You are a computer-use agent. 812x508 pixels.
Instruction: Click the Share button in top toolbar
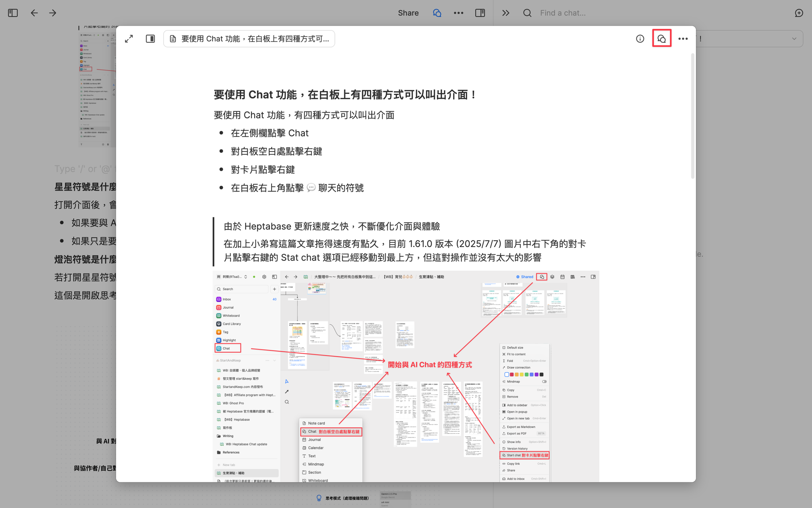(408, 13)
